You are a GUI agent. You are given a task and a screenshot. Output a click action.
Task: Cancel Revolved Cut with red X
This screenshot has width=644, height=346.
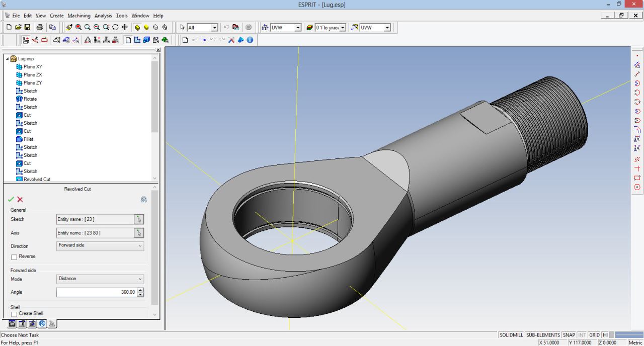coord(20,200)
